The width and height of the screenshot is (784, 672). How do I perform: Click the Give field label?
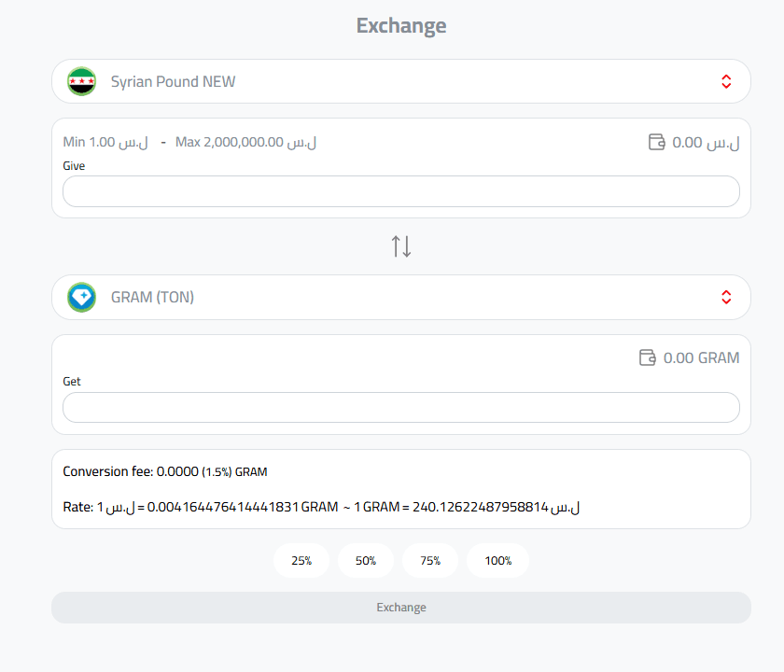(x=74, y=166)
